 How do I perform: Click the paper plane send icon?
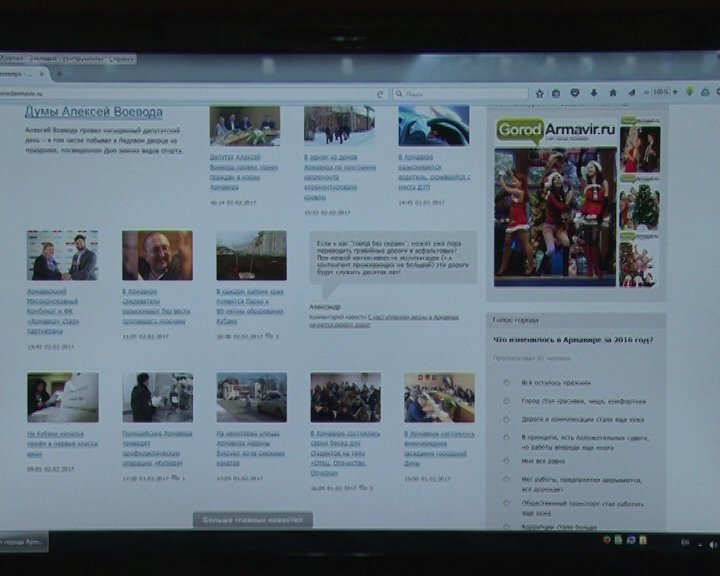tap(632, 93)
